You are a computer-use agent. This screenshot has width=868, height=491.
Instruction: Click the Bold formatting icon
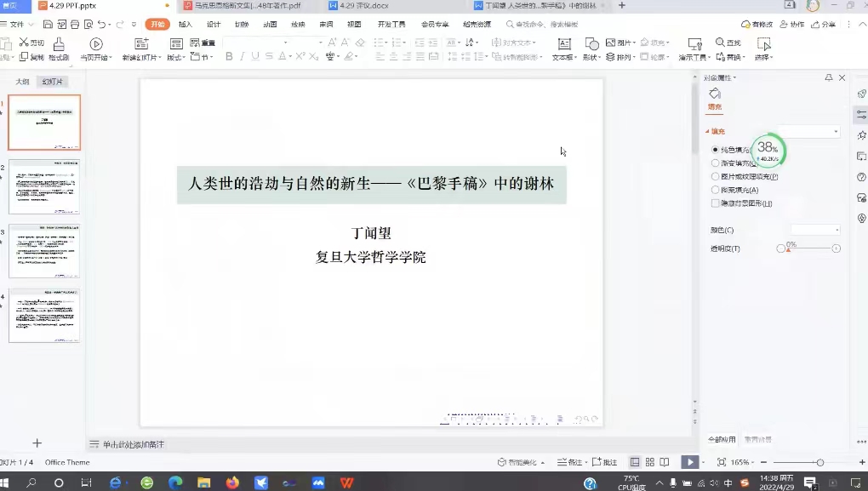click(229, 57)
